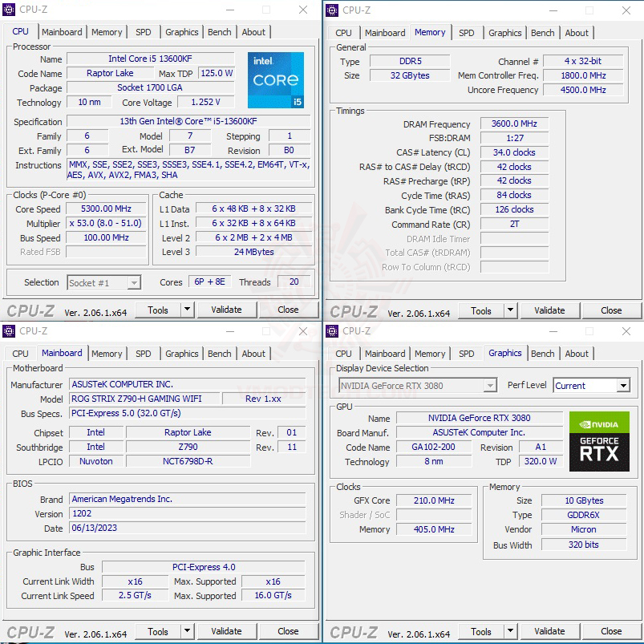The width and height of the screenshot is (644, 644).
Task: Expand the NVIDIA GeForce RTX 3080 device dropdown
Action: pos(490,386)
